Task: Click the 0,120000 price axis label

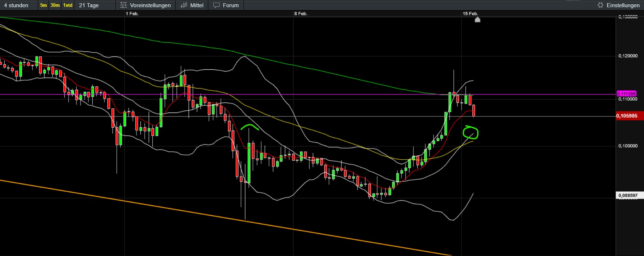Action: pos(628,56)
